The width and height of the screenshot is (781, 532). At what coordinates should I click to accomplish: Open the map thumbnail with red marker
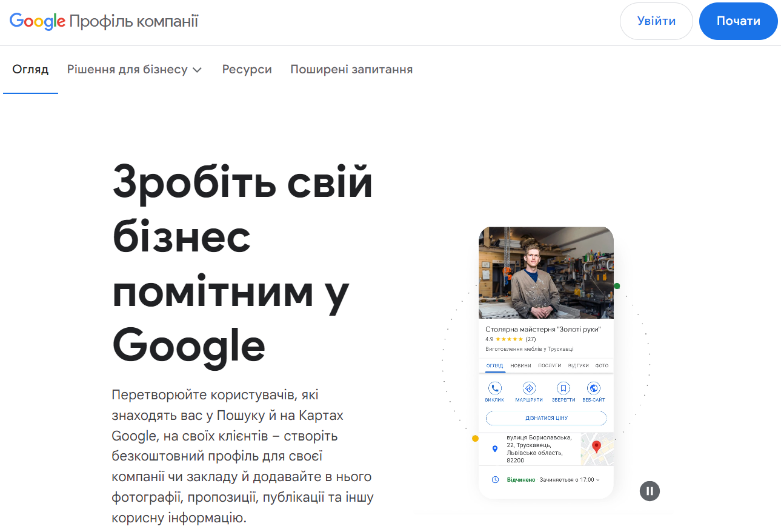597,448
